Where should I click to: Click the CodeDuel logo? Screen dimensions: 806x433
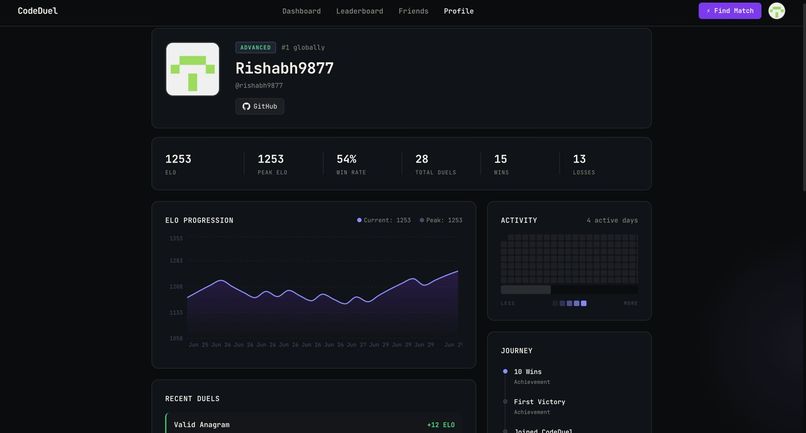(38, 11)
